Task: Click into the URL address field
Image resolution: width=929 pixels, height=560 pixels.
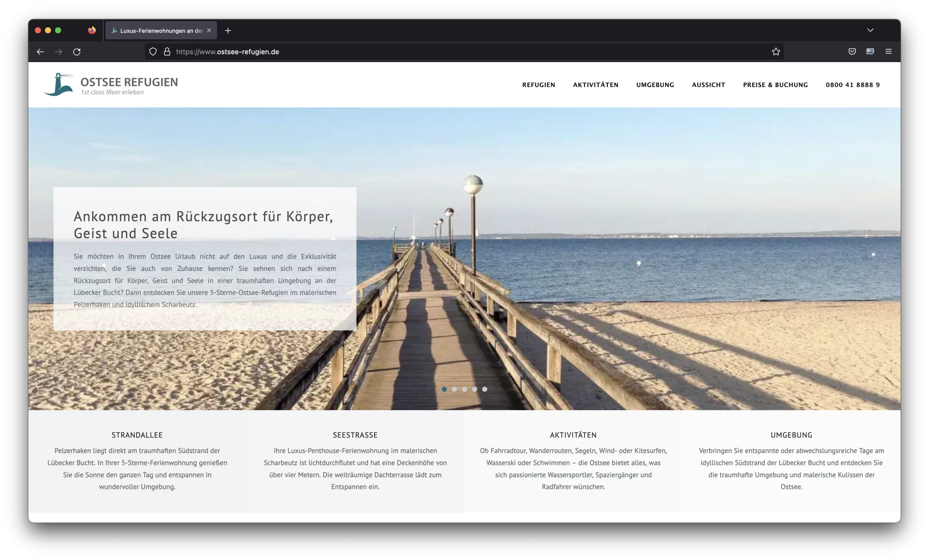Action: click(x=453, y=52)
